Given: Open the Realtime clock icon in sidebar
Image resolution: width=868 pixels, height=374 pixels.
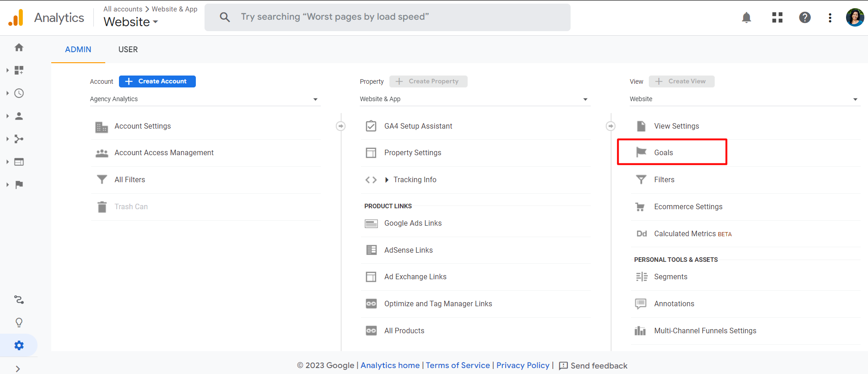Looking at the screenshot, I should (19, 93).
